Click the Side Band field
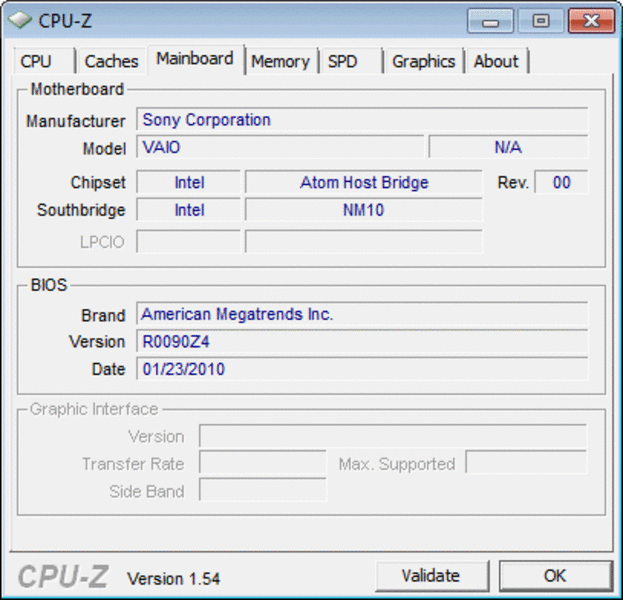The image size is (623, 600). pos(263,490)
